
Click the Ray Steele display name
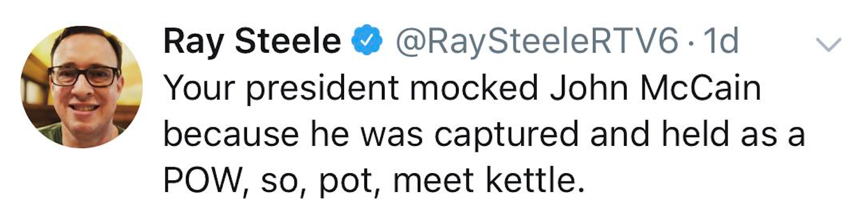coord(252,41)
